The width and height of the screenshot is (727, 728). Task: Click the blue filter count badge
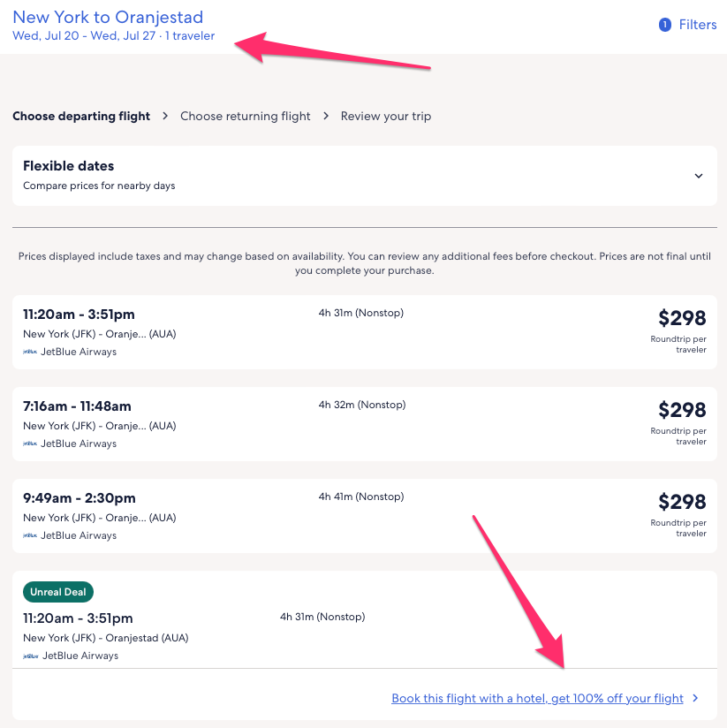pyautogui.click(x=665, y=25)
